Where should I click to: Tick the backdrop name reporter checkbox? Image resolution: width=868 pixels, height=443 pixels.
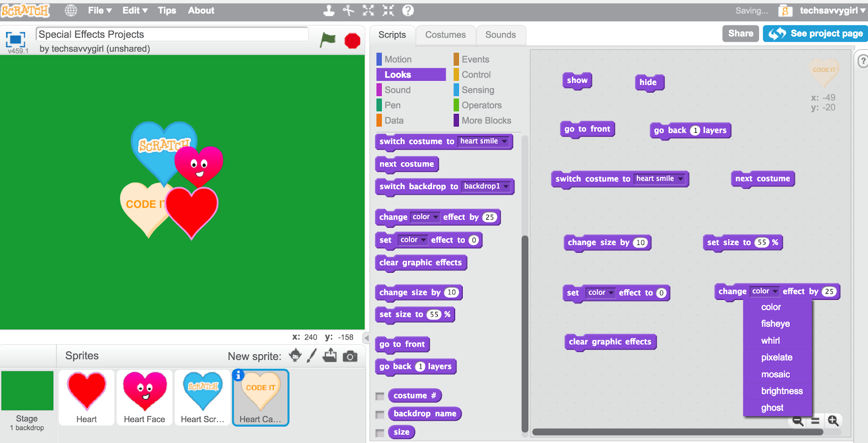pos(380,415)
